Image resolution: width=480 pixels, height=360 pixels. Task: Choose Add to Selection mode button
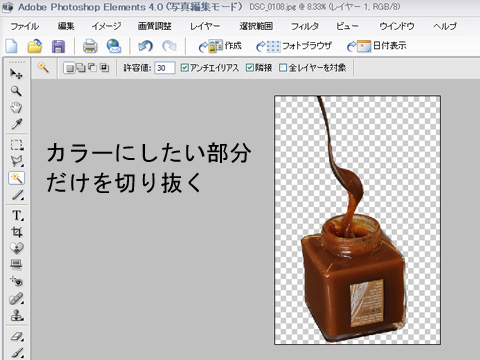coord(81,68)
